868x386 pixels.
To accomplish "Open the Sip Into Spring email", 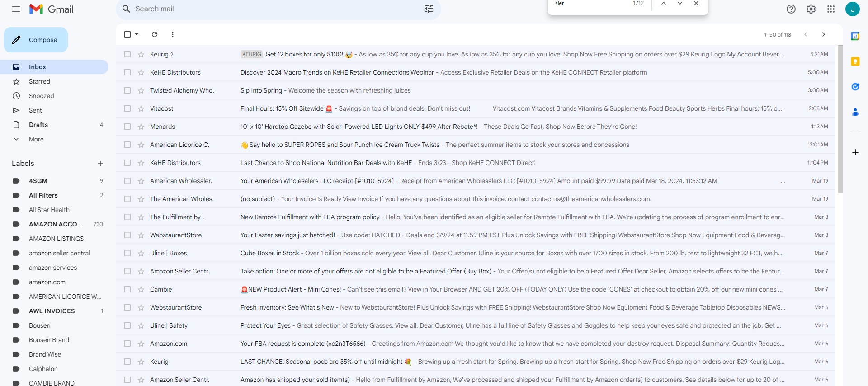I will coord(476,90).
